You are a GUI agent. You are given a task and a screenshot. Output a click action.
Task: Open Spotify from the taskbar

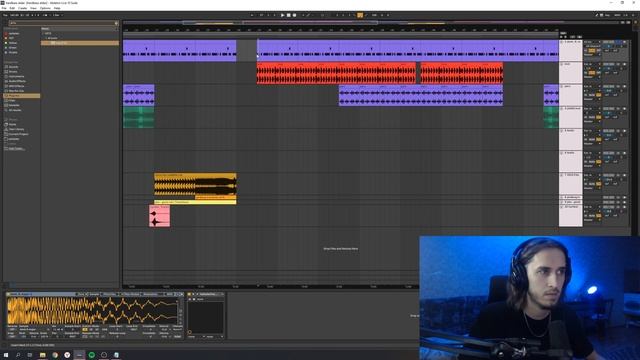(x=91, y=355)
